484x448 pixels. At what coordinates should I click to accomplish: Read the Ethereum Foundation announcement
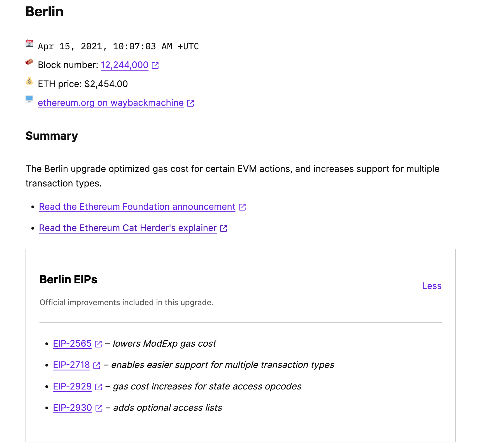137,207
